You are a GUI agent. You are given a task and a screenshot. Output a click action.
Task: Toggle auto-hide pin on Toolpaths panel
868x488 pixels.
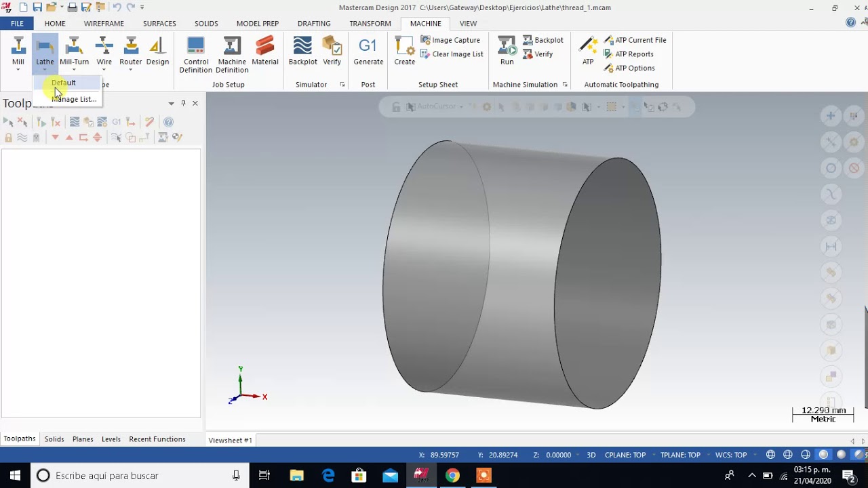[183, 103]
